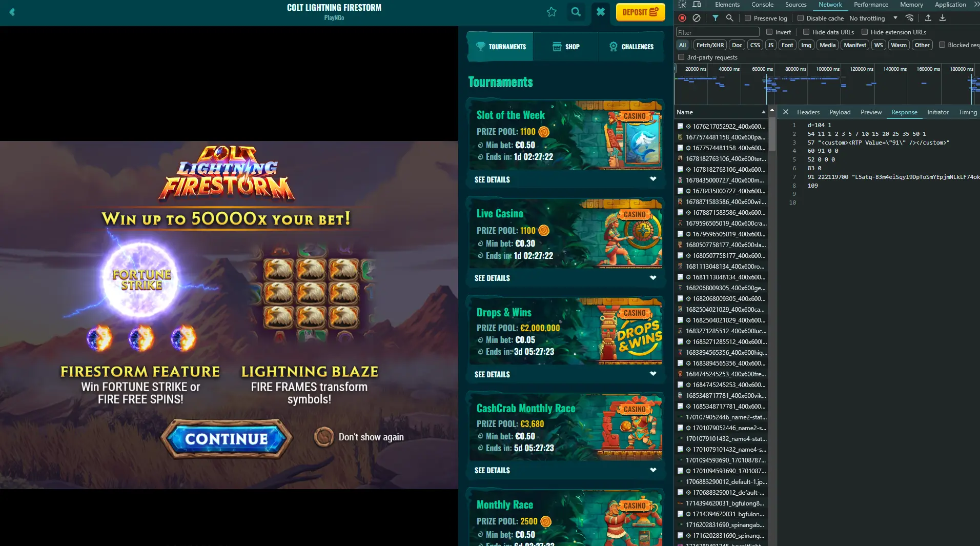Click the CONTINUE button in the game
Viewport: 980px width, 546px height.
tap(227, 439)
